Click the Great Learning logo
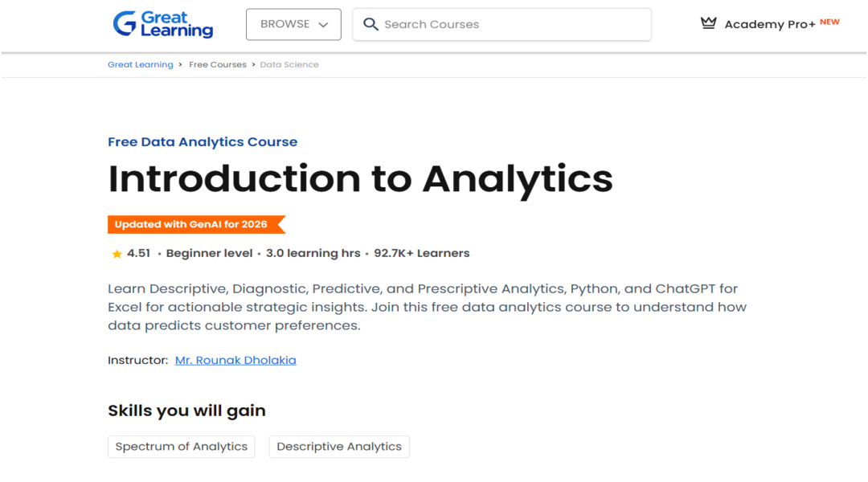 pyautogui.click(x=163, y=24)
